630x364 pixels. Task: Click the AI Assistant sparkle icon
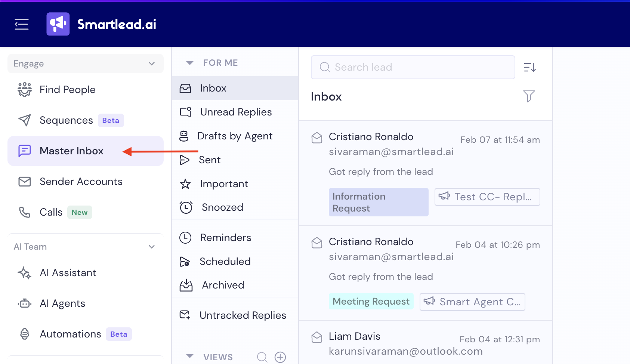coord(25,273)
